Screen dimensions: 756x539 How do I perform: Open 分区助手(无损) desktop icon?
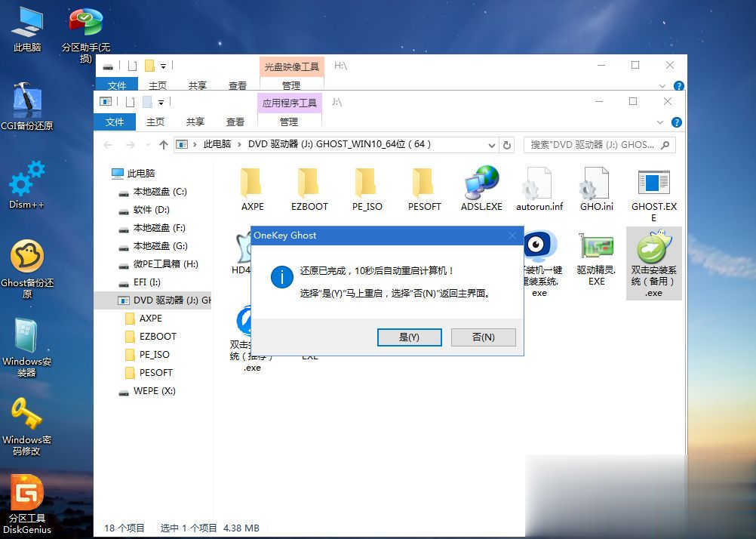(86, 34)
